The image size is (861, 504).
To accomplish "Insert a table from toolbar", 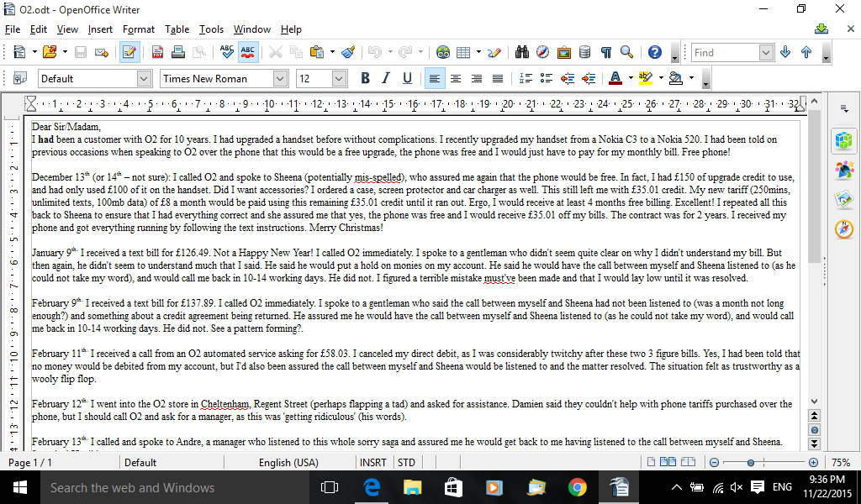I will point(463,52).
